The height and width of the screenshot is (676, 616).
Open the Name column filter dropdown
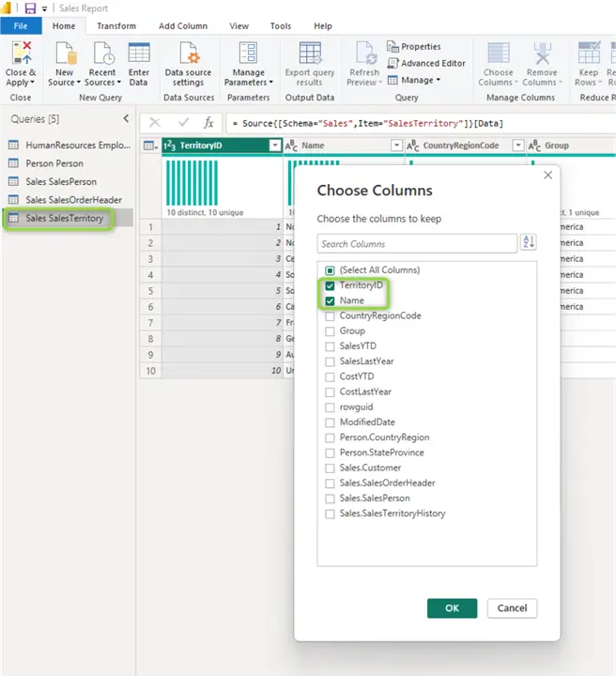click(396, 146)
